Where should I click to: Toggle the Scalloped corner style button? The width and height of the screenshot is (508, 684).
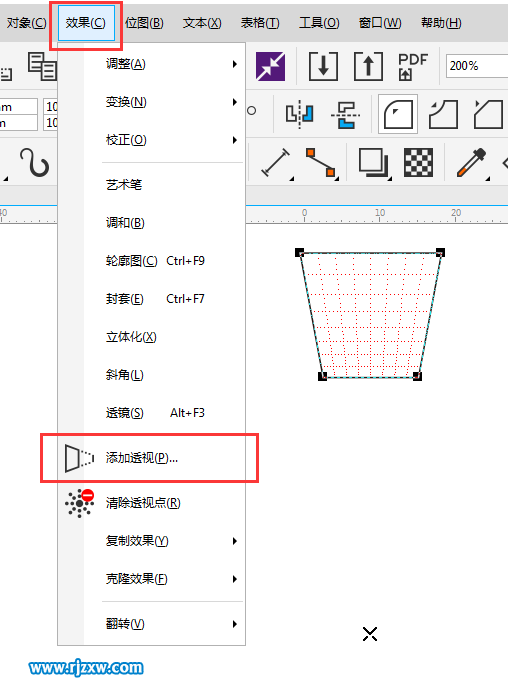[x=443, y=114]
